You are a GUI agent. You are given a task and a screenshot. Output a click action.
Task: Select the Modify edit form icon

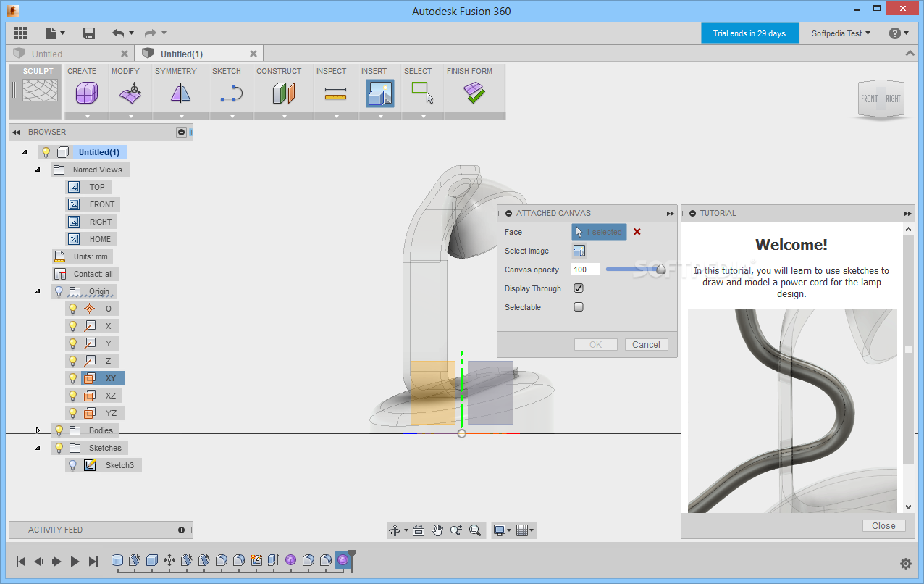click(130, 93)
